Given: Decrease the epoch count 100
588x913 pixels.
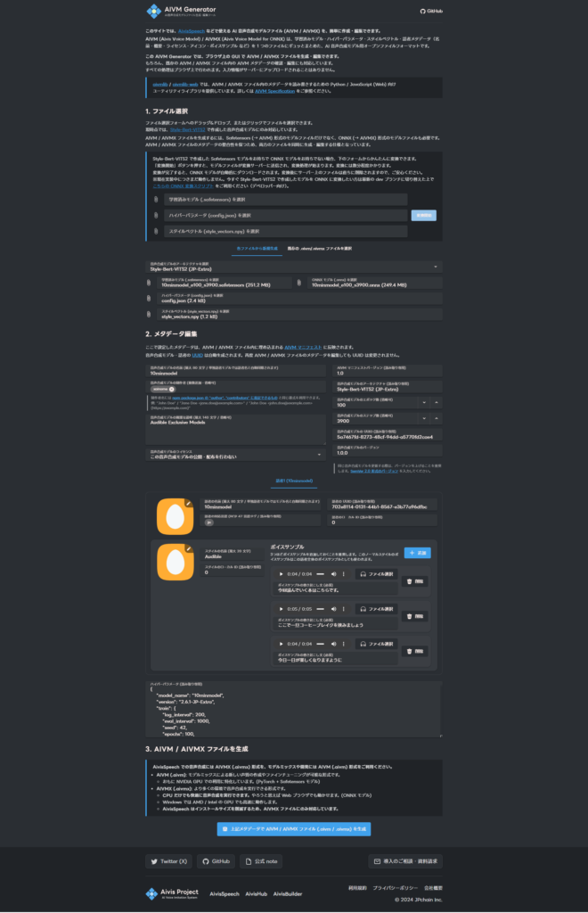Looking at the screenshot, I should point(424,403).
